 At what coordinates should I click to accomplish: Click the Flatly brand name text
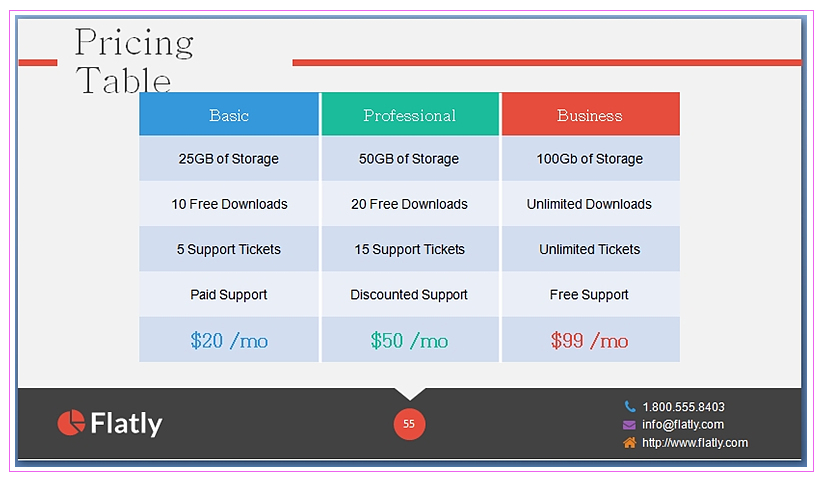126,423
